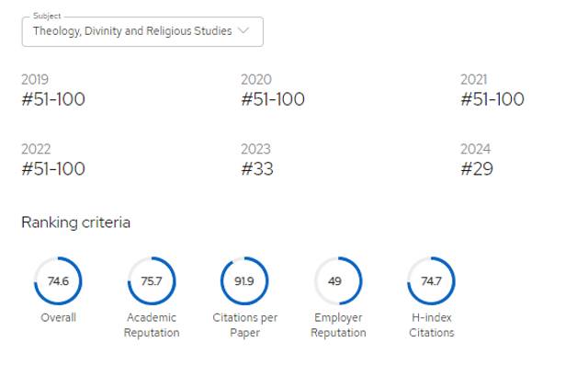The height and width of the screenshot is (365, 588).
Task: Click the H-index Citations circle 74.7
Action: pyautogui.click(x=431, y=281)
